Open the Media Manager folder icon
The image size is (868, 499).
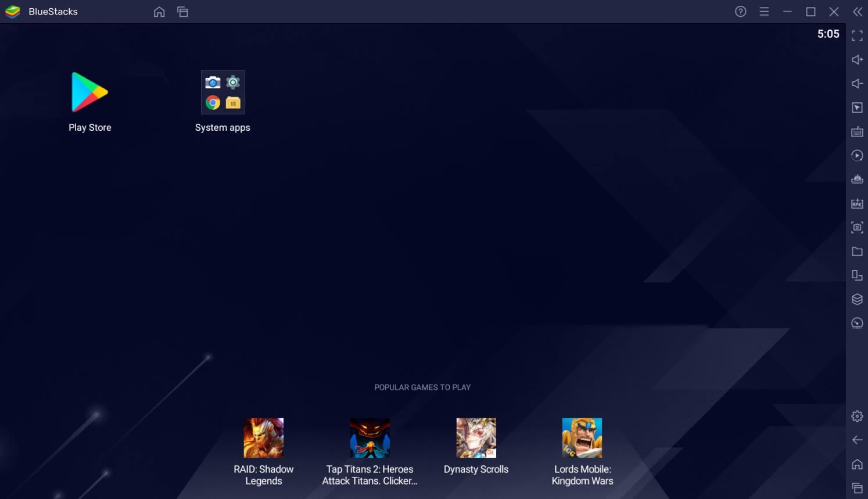(x=857, y=252)
